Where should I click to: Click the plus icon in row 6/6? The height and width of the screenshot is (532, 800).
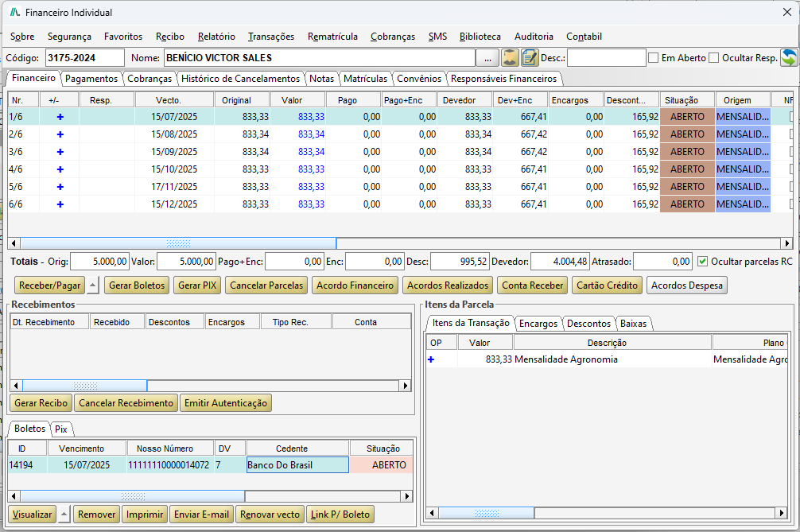click(x=60, y=204)
